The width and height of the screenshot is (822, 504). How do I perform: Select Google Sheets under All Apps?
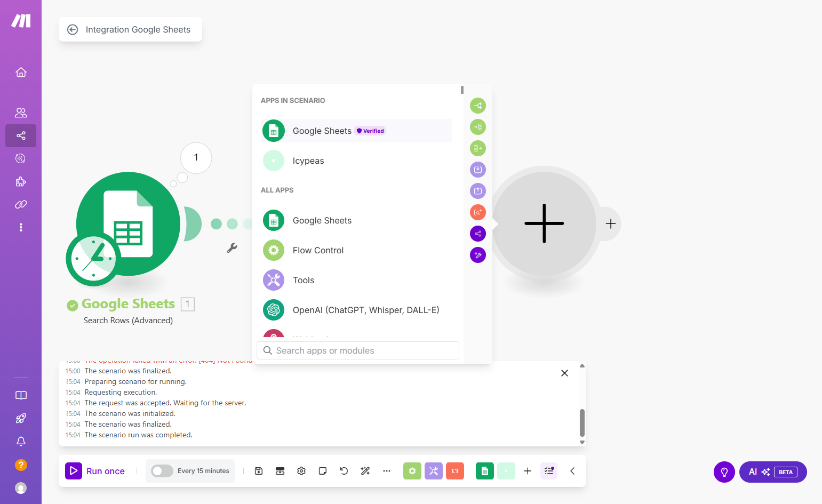[357, 220]
